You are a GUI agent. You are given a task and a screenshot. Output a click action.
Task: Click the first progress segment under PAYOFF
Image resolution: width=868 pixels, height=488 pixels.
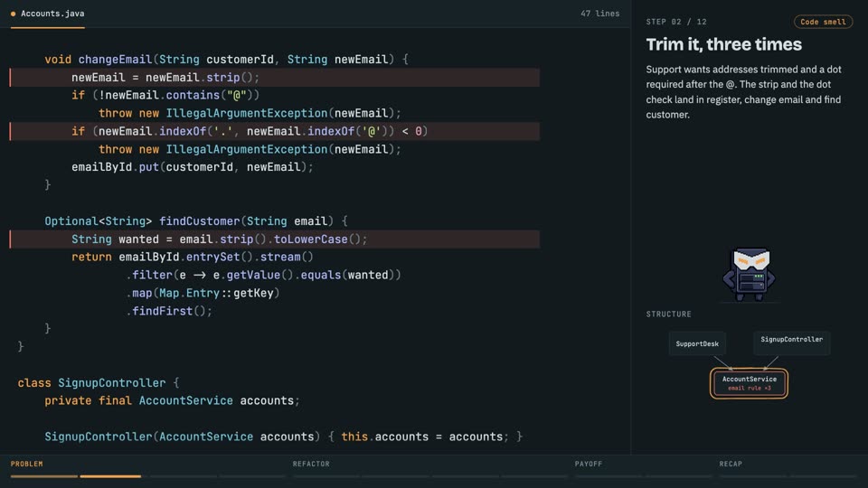pyautogui.click(x=608, y=476)
